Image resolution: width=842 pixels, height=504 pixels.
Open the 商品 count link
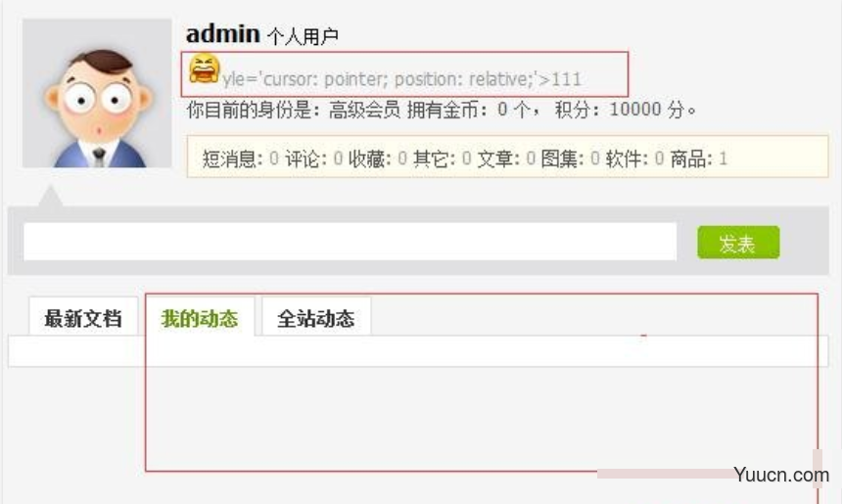click(x=723, y=159)
